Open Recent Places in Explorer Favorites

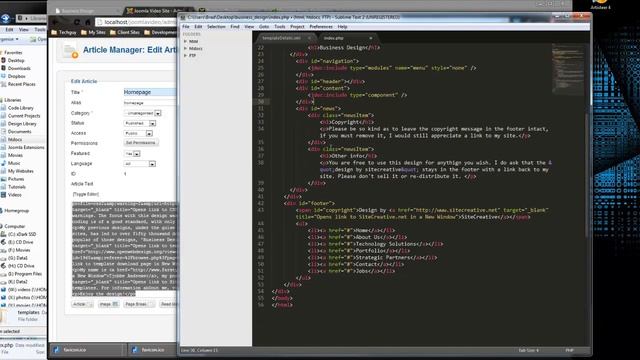(x=21, y=84)
